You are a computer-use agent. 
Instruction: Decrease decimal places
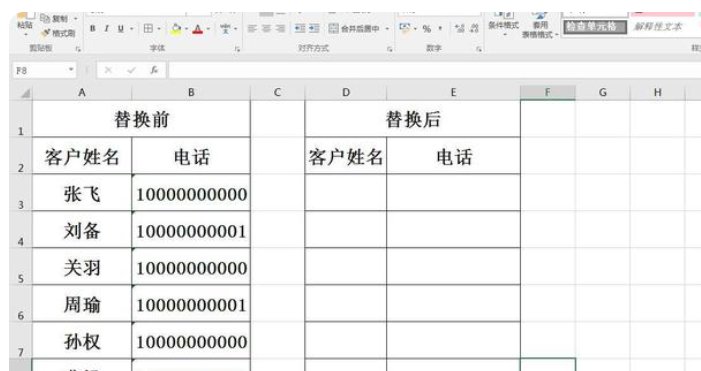pyautogui.click(x=474, y=29)
